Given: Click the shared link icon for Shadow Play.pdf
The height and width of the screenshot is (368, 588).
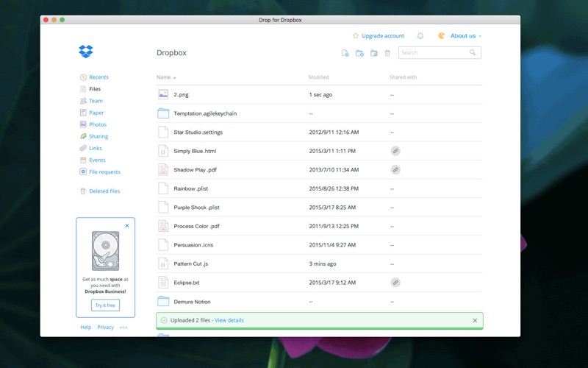Looking at the screenshot, I should (395, 170).
